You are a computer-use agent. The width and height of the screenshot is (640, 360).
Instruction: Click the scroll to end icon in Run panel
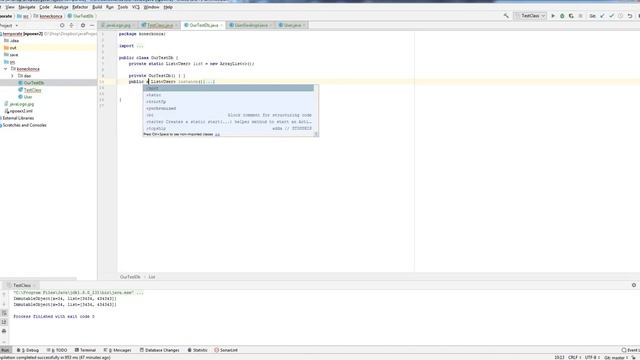[4, 322]
